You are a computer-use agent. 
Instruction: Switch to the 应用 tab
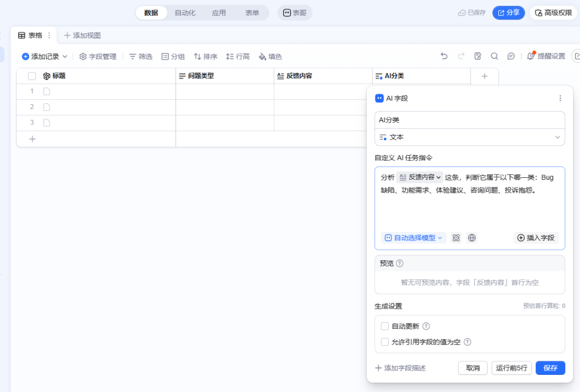(219, 13)
